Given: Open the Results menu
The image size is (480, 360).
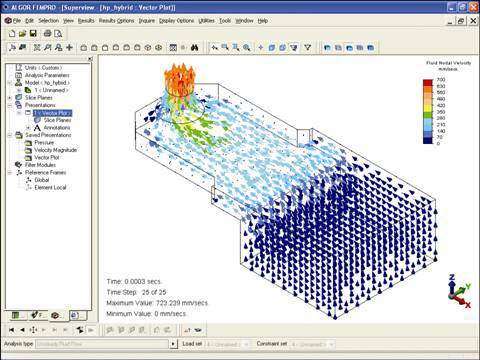Looking at the screenshot, I should coord(86,21).
